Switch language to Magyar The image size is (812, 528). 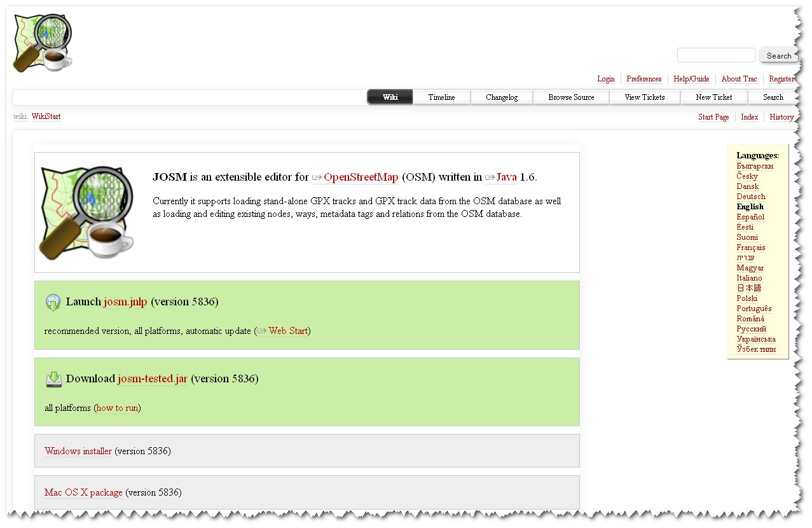[750, 268]
